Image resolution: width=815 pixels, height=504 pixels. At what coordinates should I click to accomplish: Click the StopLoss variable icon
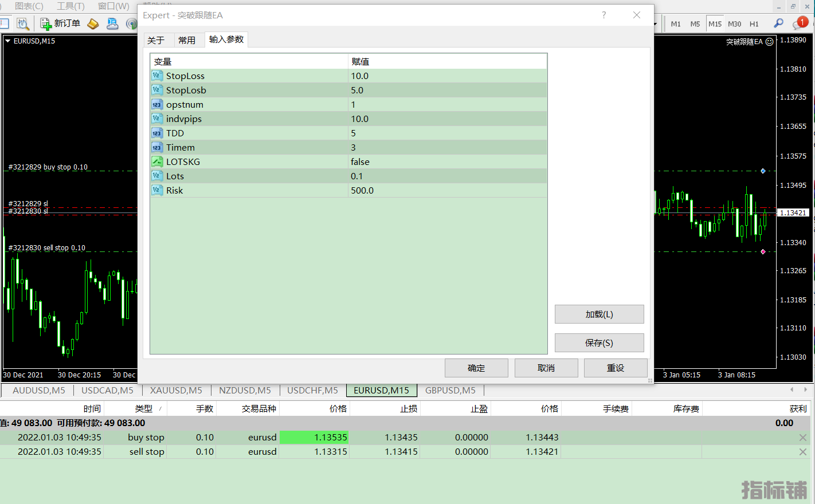coord(157,76)
